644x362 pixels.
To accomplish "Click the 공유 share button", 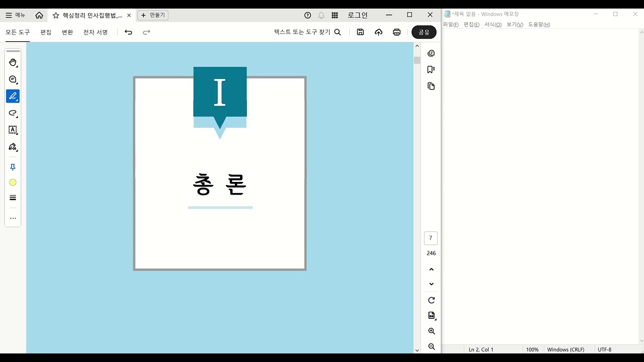I will click(424, 32).
